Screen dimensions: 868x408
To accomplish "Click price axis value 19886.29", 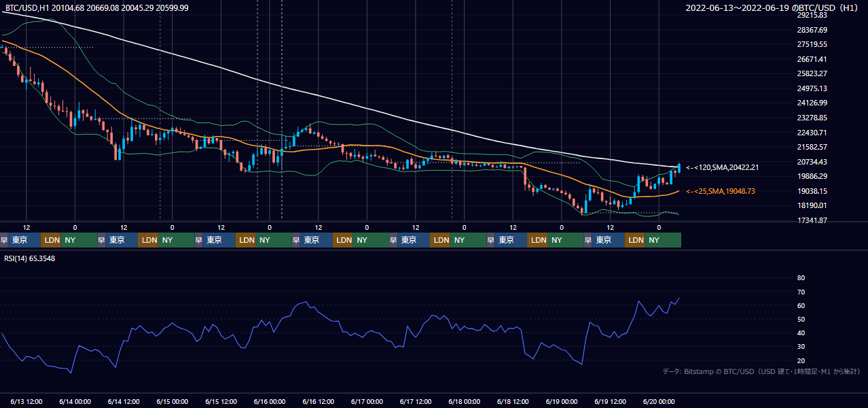I will [x=812, y=176].
